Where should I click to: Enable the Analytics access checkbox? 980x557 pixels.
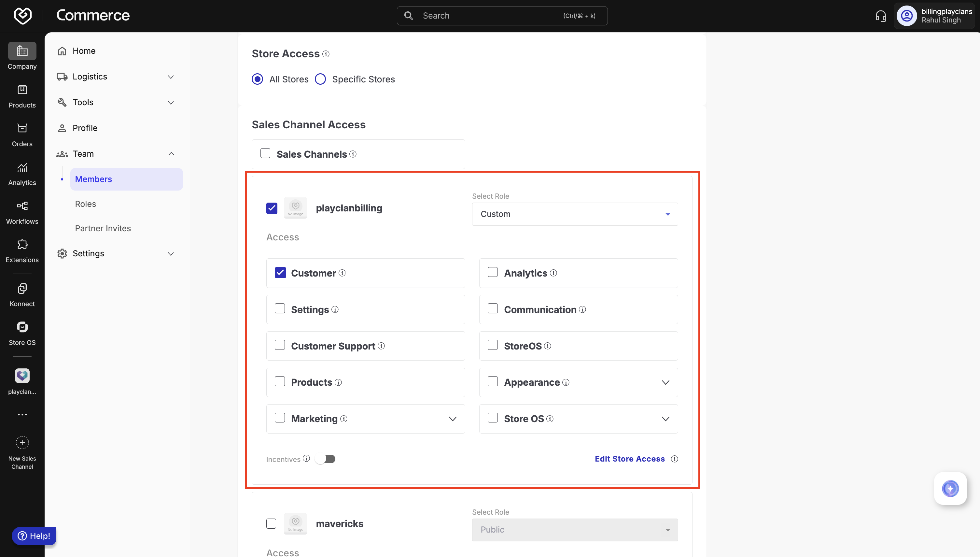point(493,272)
